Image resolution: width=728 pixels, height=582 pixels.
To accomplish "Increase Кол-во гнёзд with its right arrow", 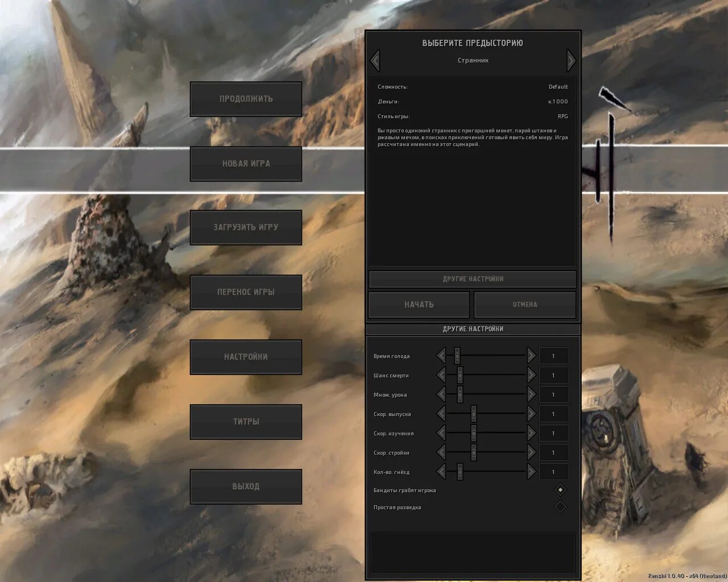I will tap(531, 472).
